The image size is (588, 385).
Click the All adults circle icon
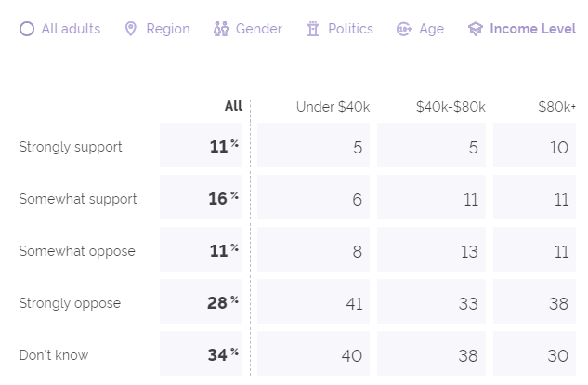point(26,29)
